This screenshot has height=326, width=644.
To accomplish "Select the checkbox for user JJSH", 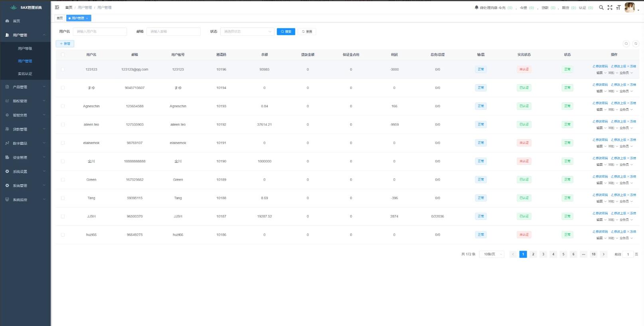I will [63, 216].
